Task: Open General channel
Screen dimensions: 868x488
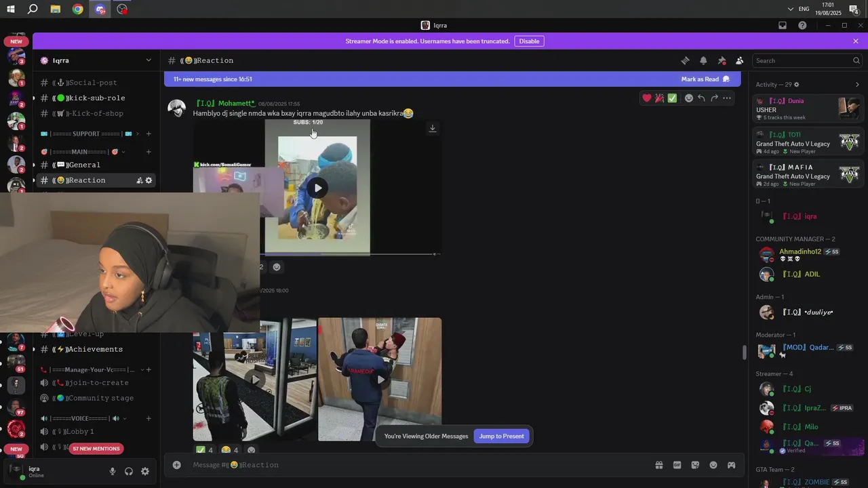Action: (x=96, y=165)
